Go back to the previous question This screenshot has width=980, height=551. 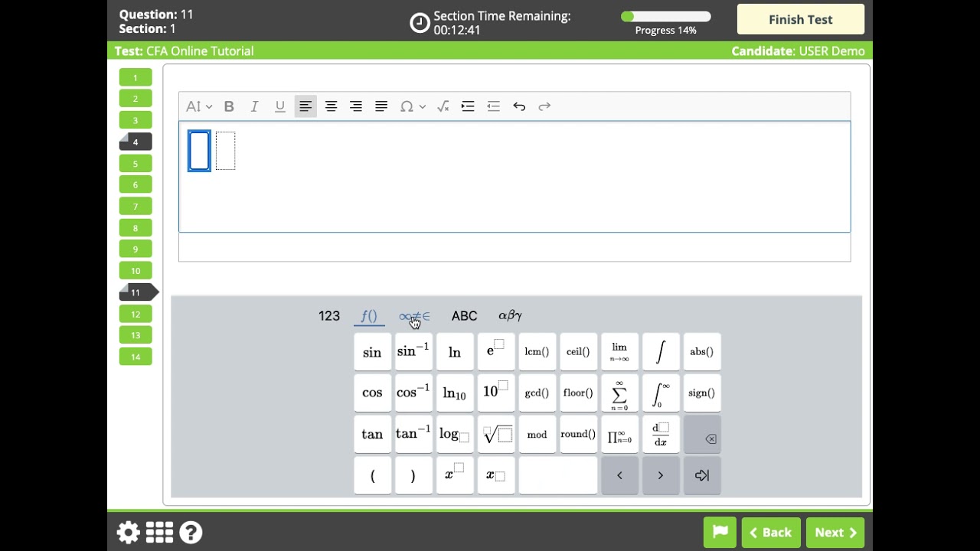[771, 533]
